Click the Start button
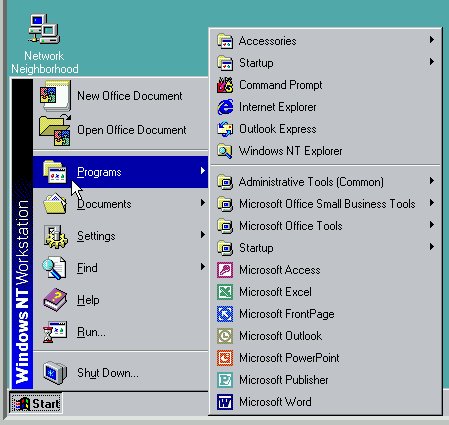This screenshot has width=449, height=425. point(36,404)
